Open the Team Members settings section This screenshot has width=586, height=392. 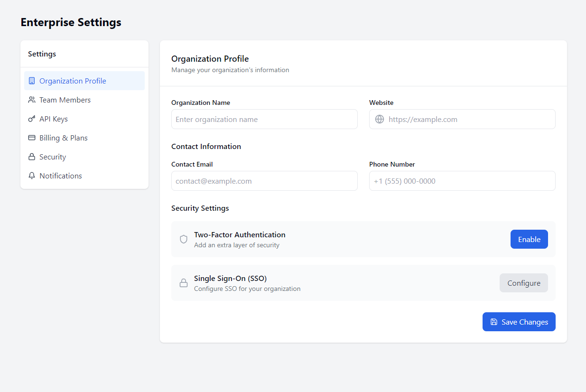point(65,100)
